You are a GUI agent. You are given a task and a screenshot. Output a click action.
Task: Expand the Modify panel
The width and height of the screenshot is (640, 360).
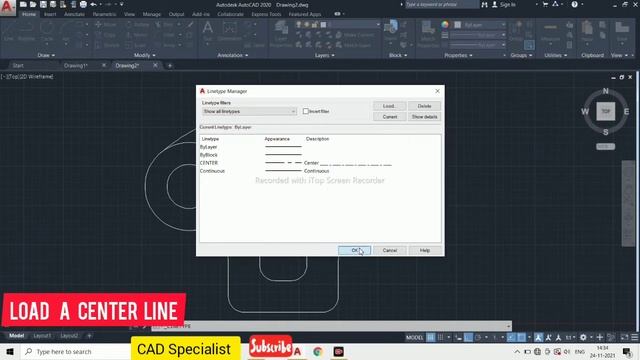click(144, 55)
